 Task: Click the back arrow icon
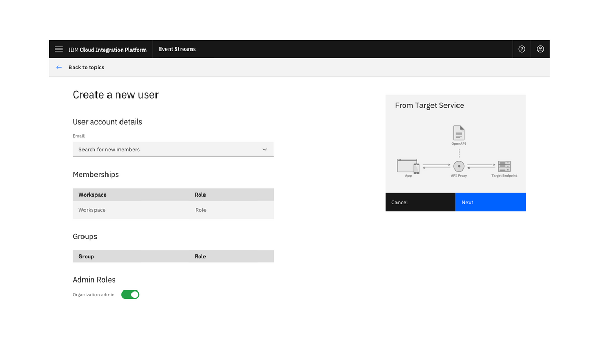(x=59, y=67)
